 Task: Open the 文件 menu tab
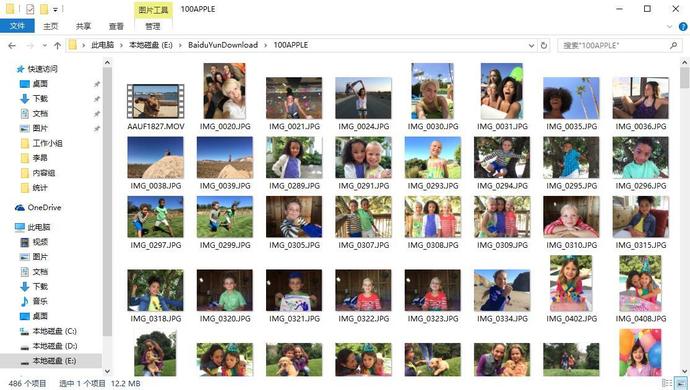(x=17, y=26)
